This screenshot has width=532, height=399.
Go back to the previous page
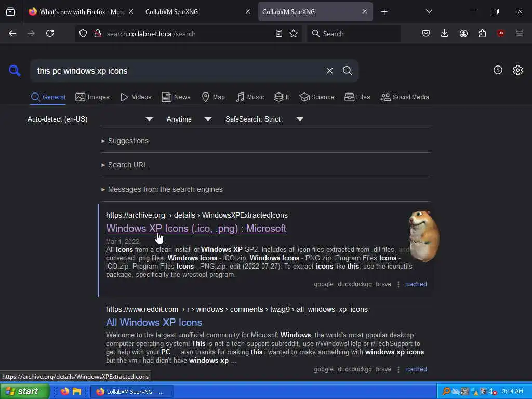point(12,34)
